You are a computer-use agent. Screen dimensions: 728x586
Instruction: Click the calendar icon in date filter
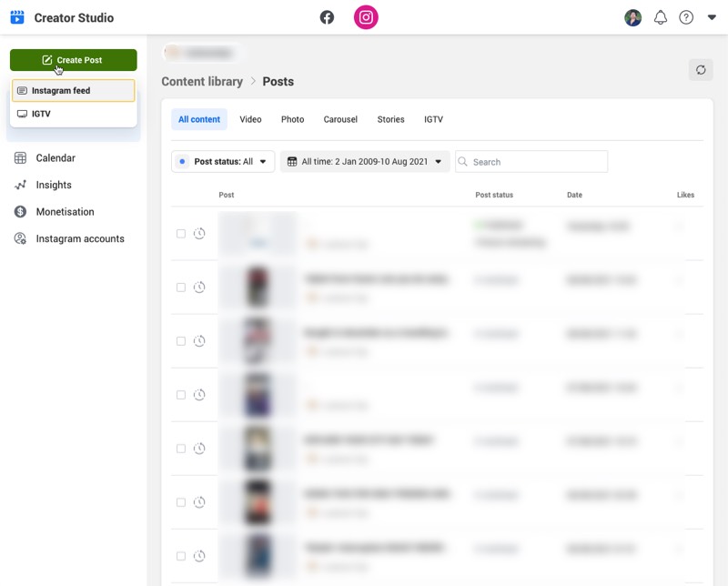pos(291,162)
